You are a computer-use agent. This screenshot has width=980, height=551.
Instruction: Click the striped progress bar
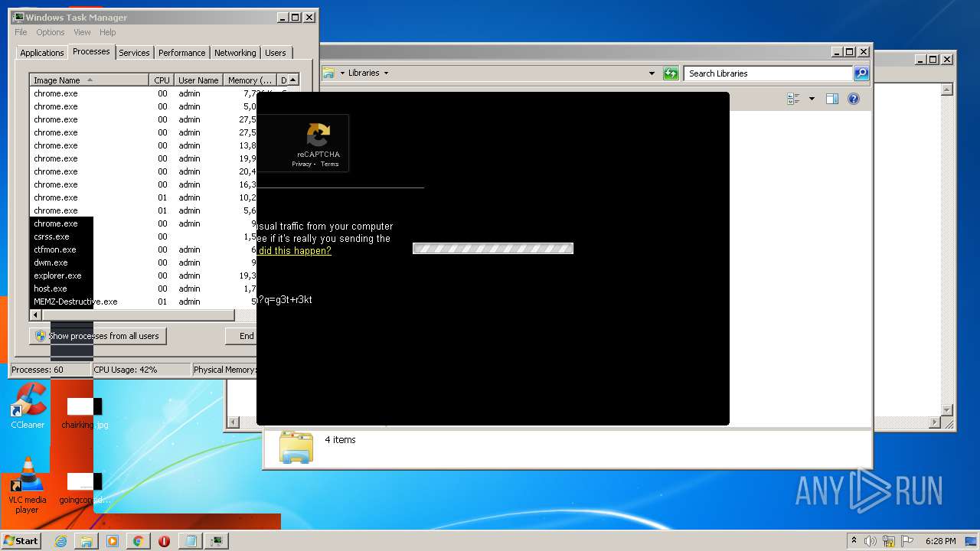click(493, 248)
